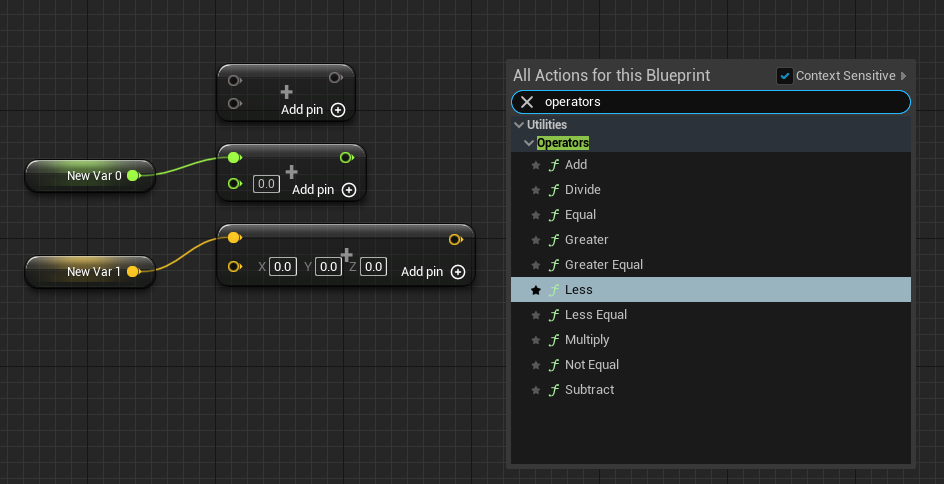Select the Divide operator action
944x484 pixels.
click(x=710, y=190)
